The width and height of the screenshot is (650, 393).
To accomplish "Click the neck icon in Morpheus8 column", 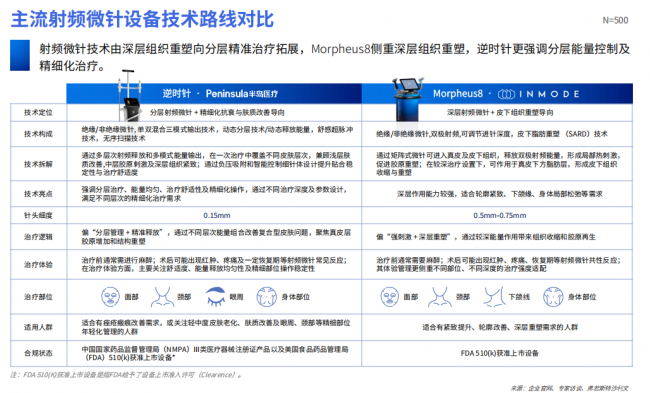I will (x=440, y=297).
